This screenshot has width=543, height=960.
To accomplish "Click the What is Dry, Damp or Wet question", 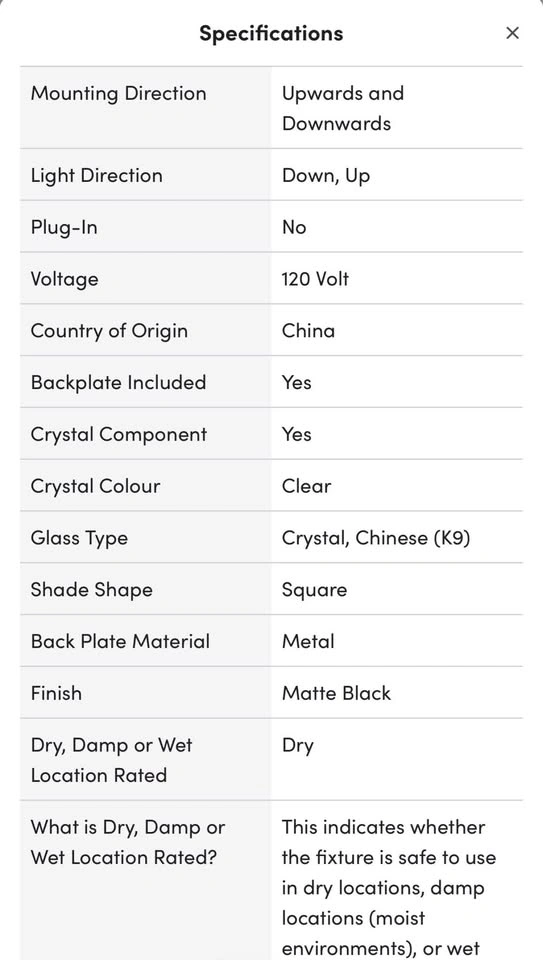I will pos(128,842).
